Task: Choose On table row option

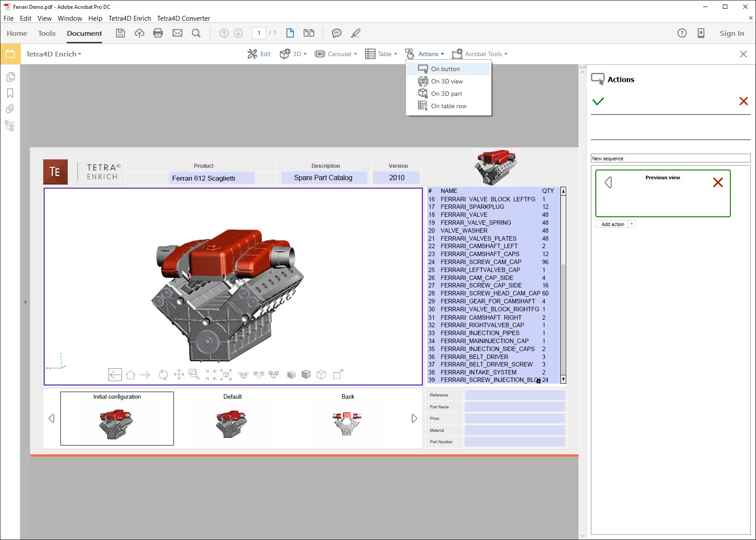Action: point(448,106)
